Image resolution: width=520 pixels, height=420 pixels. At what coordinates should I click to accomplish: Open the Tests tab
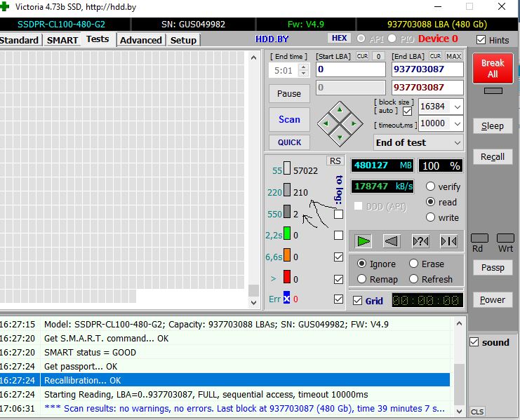pos(98,39)
